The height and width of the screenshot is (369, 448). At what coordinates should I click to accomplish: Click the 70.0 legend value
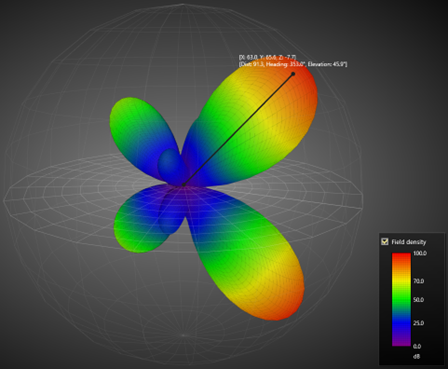pos(419,281)
